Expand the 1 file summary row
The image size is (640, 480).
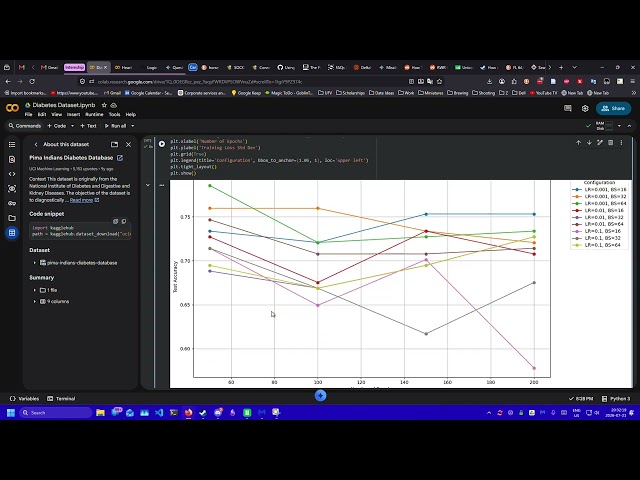[35, 290]
